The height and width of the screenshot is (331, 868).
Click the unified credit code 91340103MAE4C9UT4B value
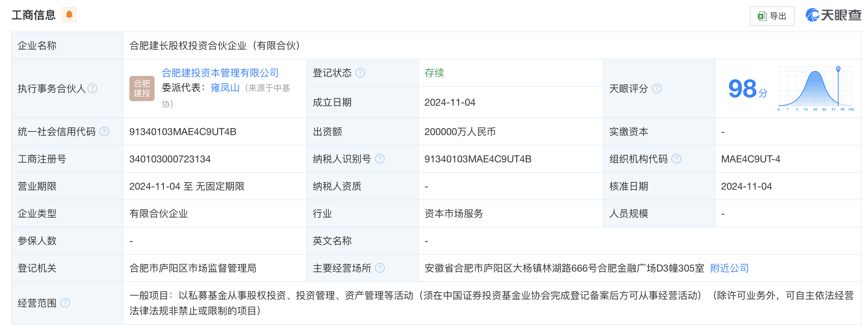(183, 132)
